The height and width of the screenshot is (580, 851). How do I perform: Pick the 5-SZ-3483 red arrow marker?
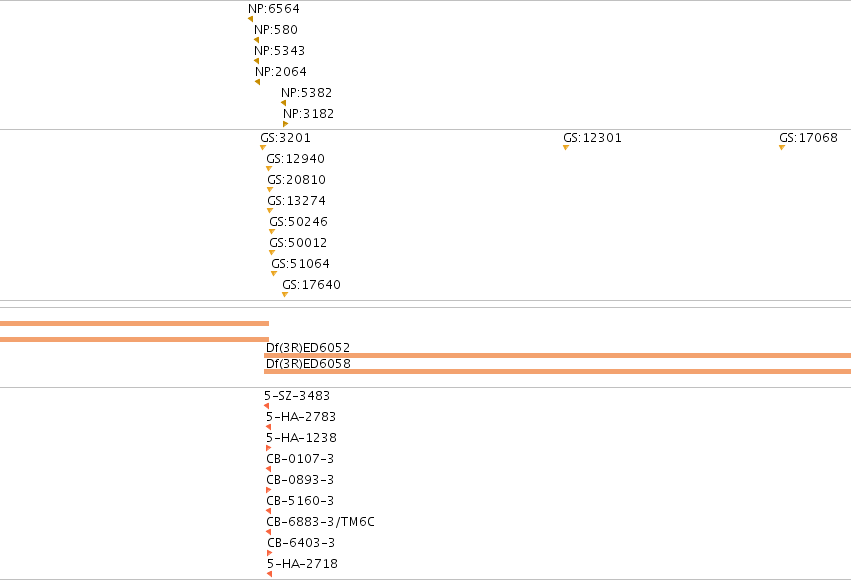coord(266,406)
